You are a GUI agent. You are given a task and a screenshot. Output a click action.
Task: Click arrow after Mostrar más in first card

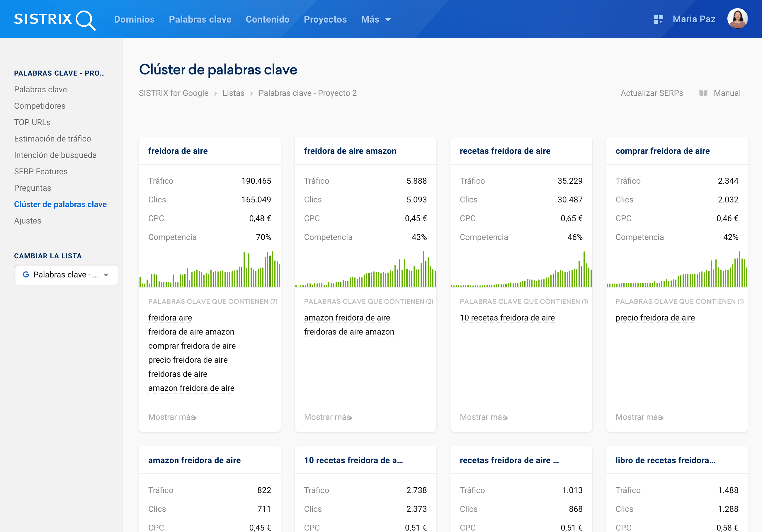click(195, 418)
